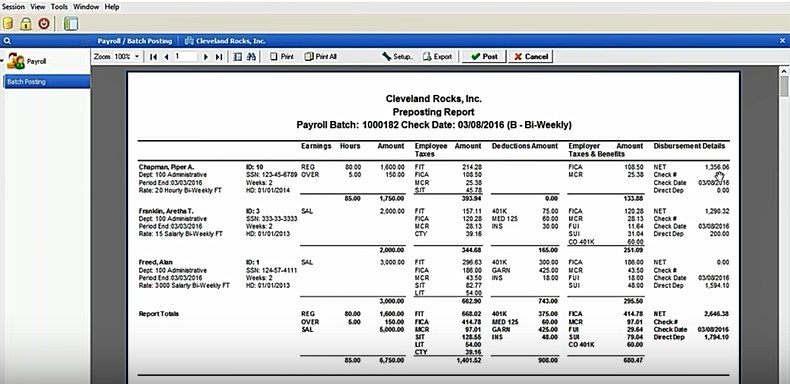This screenshot has width=790, height=384.
Task: Open the Tools menu
Action: tap(59, 7)
